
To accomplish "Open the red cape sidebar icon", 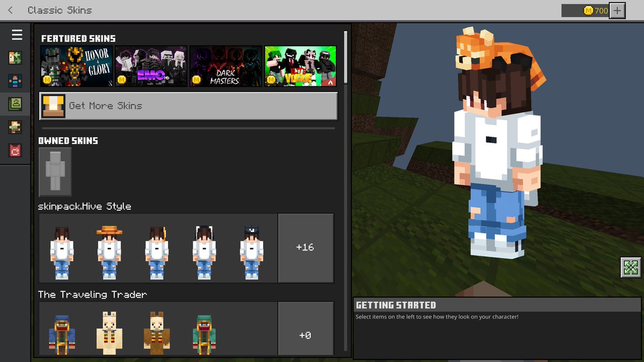I will coord(15,150).
